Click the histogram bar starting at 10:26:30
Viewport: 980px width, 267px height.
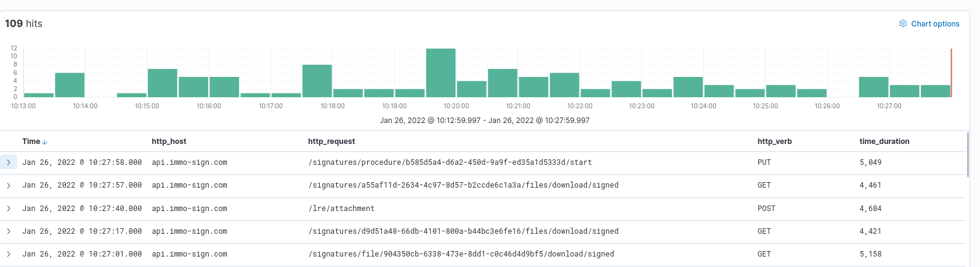tap(873, 87)
